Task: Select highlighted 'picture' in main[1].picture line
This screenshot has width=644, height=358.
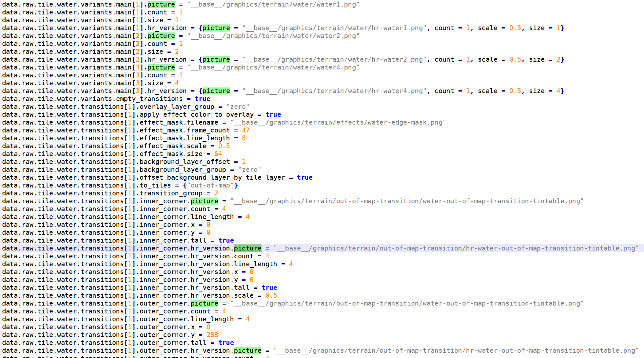Action: click(x=161, y=4)
